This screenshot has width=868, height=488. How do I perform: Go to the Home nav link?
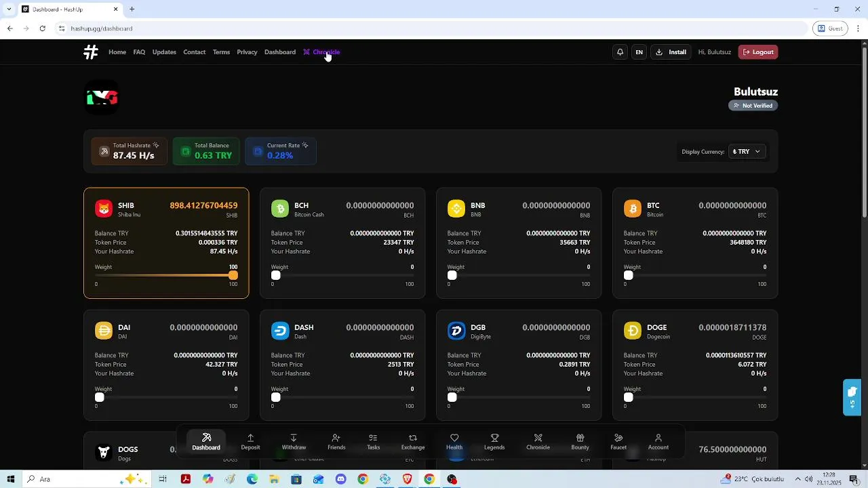tap(117, 52)
